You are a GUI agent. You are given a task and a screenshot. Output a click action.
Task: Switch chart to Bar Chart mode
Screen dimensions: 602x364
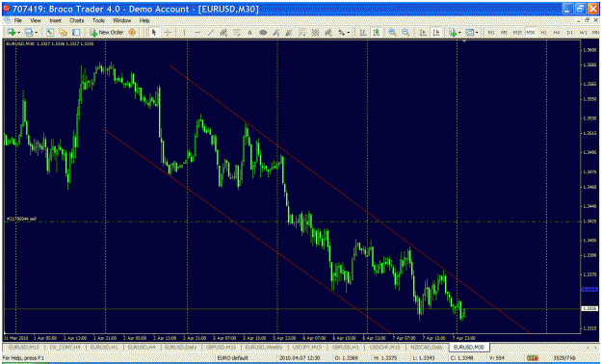[x=362, y=33]
